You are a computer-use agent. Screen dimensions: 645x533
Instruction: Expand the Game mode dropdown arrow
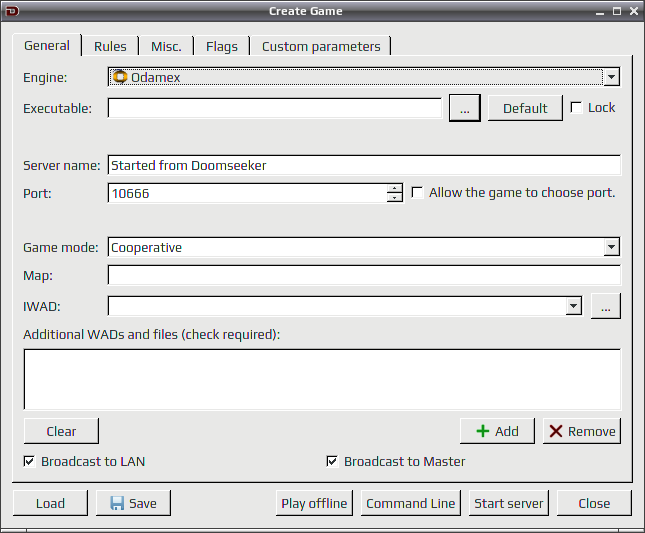click(x=612, y=247)
